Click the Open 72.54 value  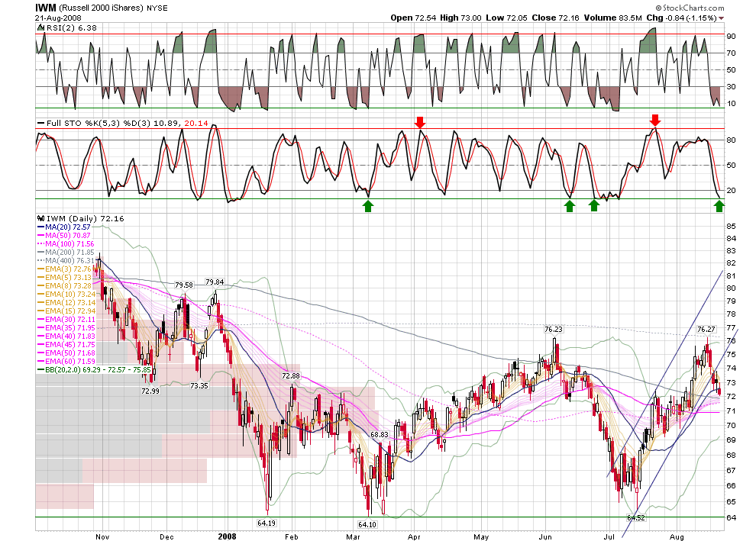coord(413,18)
